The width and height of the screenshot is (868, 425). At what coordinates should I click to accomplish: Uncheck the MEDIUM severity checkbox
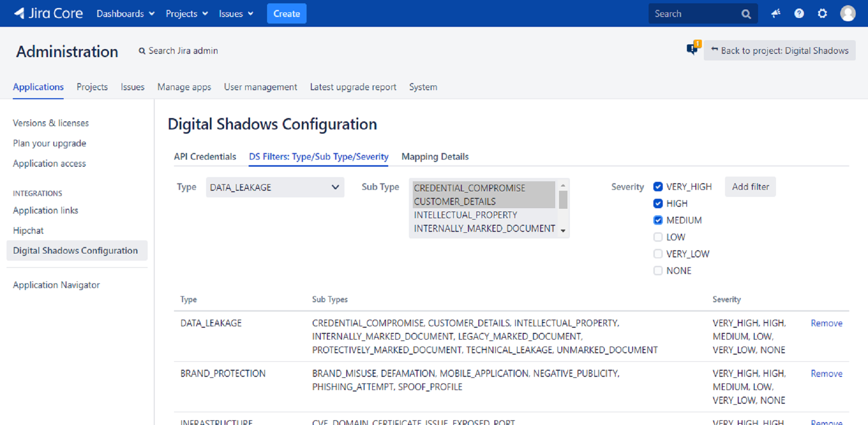658,220
